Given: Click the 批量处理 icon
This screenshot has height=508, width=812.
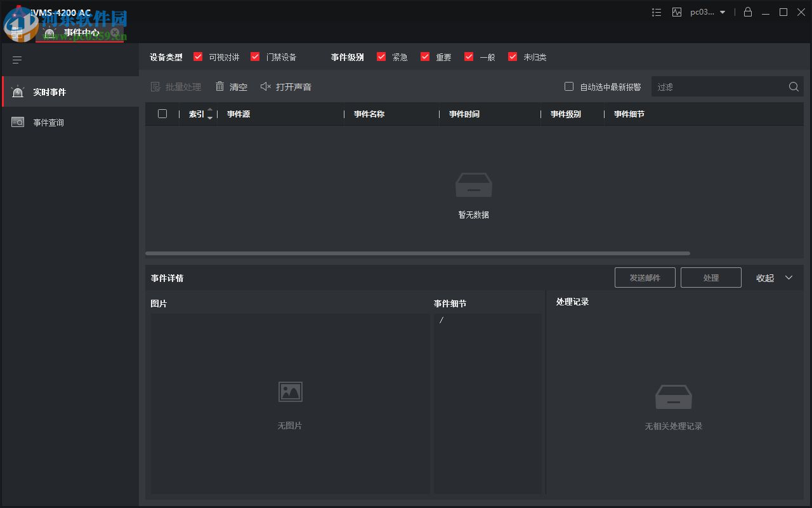Looking at the screenshot, I should pyautogui.click(x=155, y=87).
